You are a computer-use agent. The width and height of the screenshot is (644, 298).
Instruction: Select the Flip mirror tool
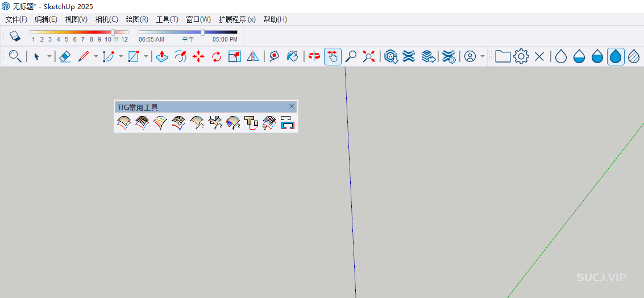[x=252, y=56]
